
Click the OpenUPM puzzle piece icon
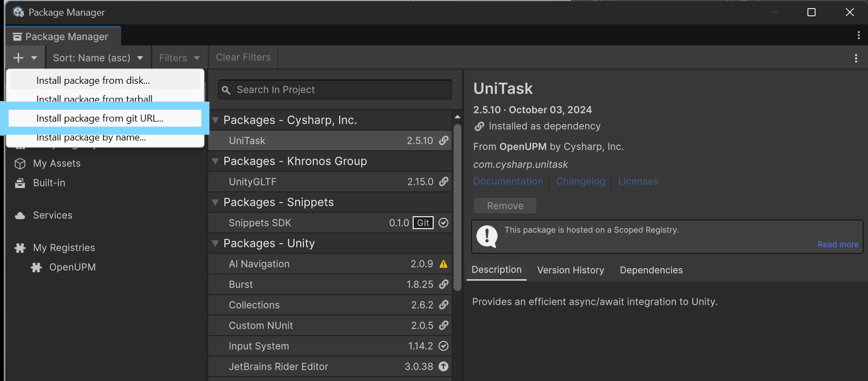click(x=36, y=268)
